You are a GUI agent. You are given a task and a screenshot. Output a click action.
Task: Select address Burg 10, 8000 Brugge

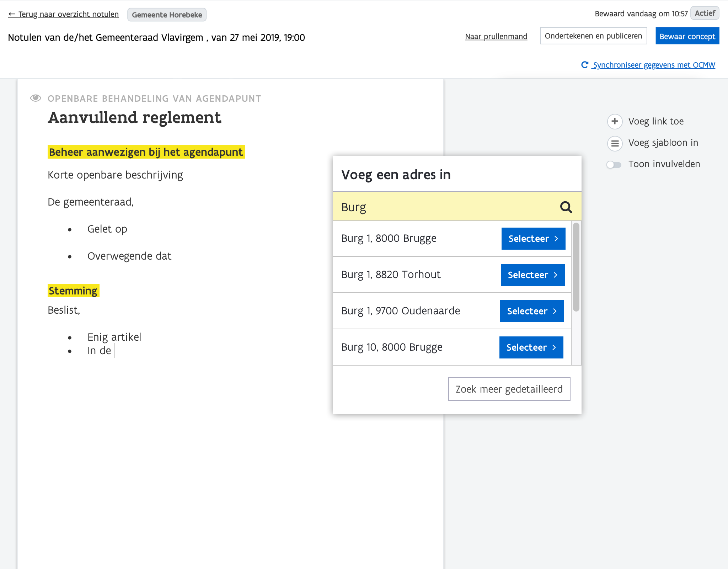[531, 347]
